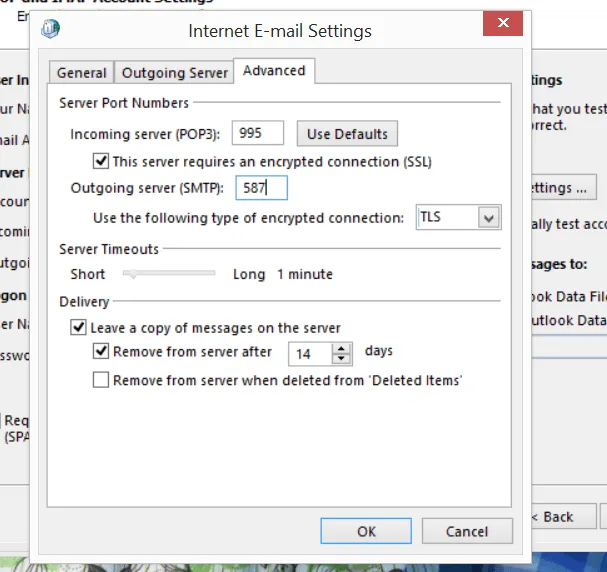This screenshot has height=572, width=607.
Task: Open the Outgoing Server tab
Action: click(x=175, y=72)
